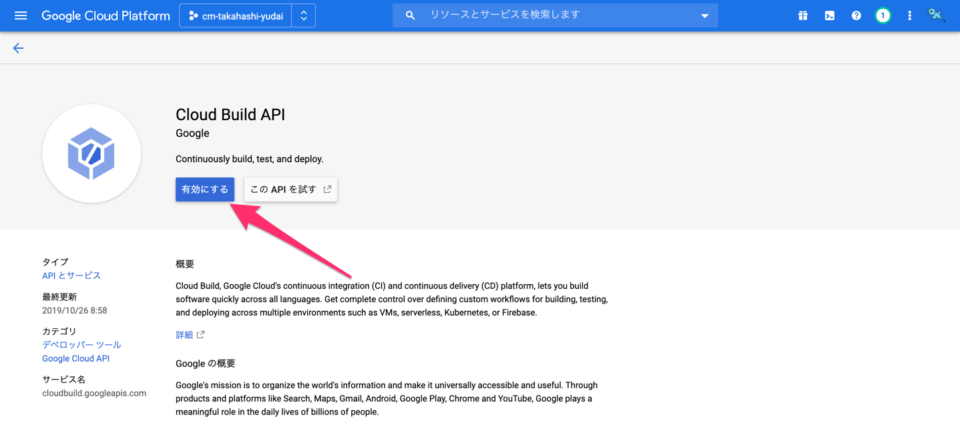
Task: Click the 2019/10/26 8:58 last updated date
Action: click(x=75, y=311)
